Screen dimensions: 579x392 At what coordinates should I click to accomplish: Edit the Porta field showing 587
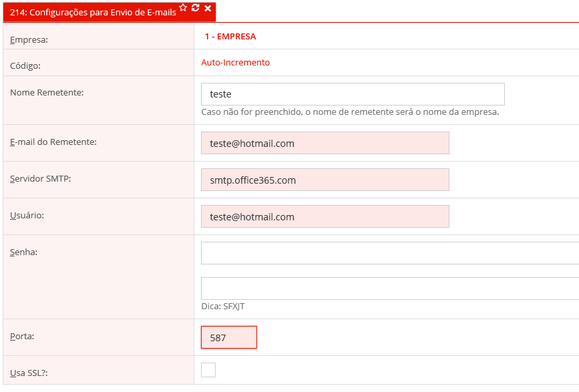pos(229,337)
